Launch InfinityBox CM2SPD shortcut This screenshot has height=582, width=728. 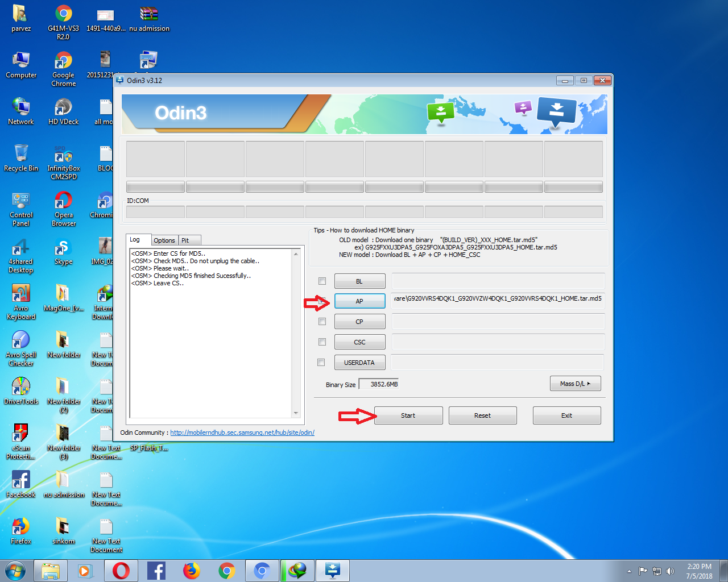pos(63,162)
